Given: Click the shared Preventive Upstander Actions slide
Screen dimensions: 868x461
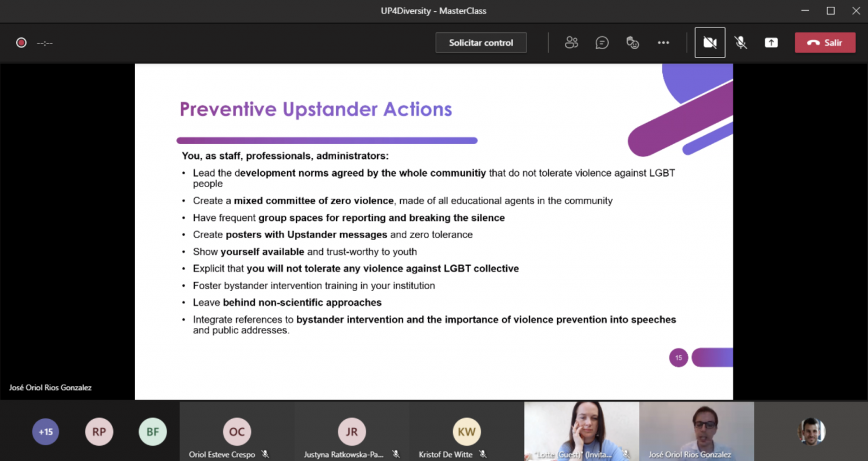Looking at the screenshot, I should (433, 232).
